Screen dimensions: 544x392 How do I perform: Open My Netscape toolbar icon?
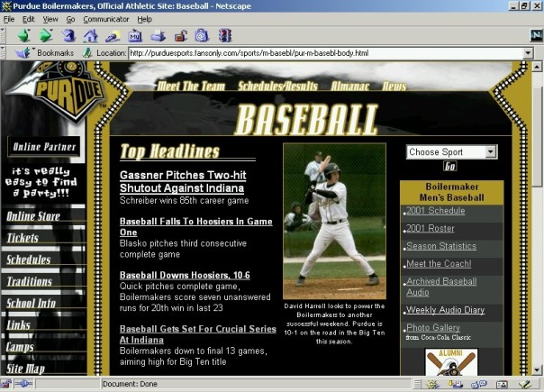coord(135,35)
